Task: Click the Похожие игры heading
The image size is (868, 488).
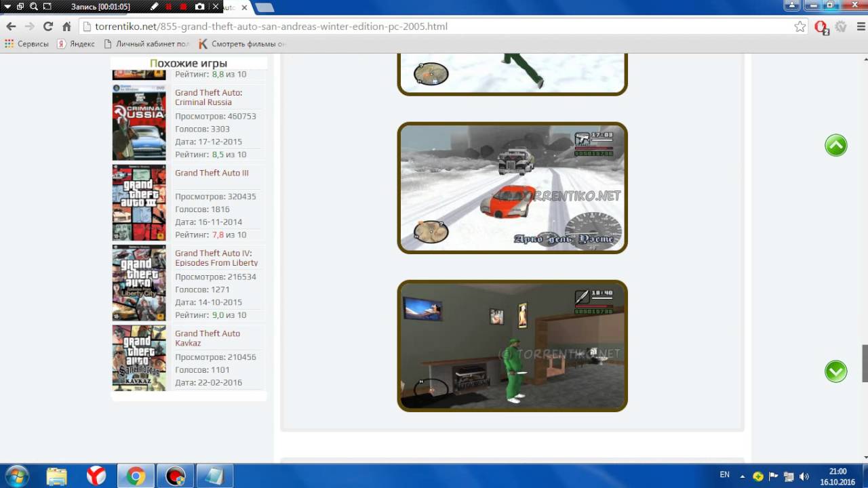Action: pos(189,63)
